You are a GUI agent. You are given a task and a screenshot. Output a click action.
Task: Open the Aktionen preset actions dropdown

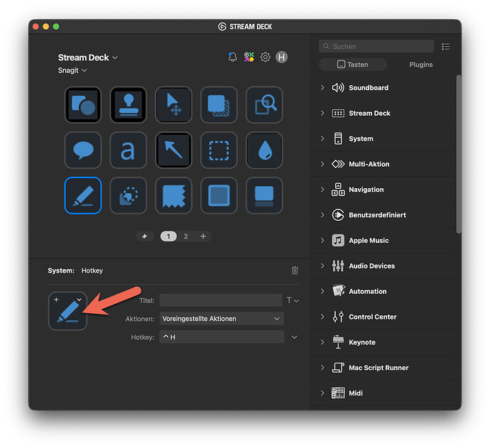222,319
